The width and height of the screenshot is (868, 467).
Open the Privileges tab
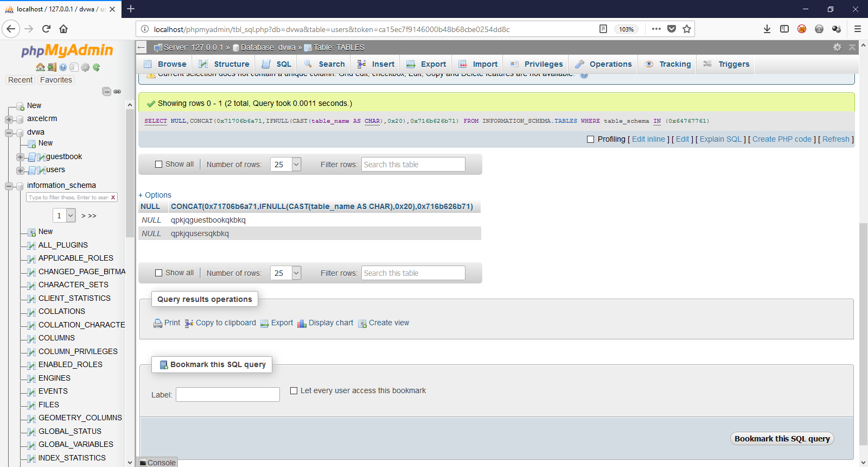coord(536,64)
